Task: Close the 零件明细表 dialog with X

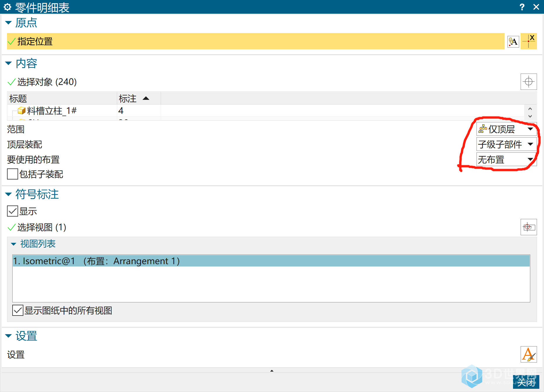Action: click(536, 7)
